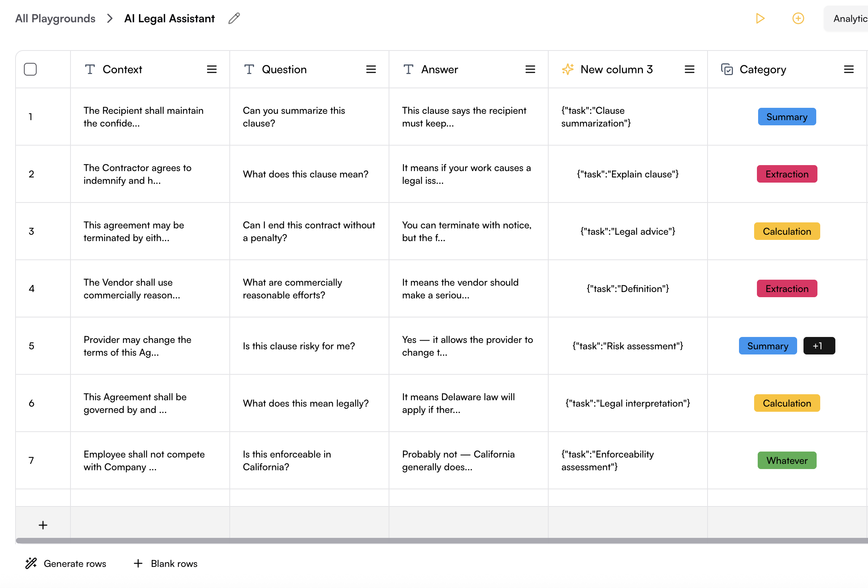This screenshot has width=868, height=588.
Task: Open the Question column hamburger menu
Action: tap(371, 69)
